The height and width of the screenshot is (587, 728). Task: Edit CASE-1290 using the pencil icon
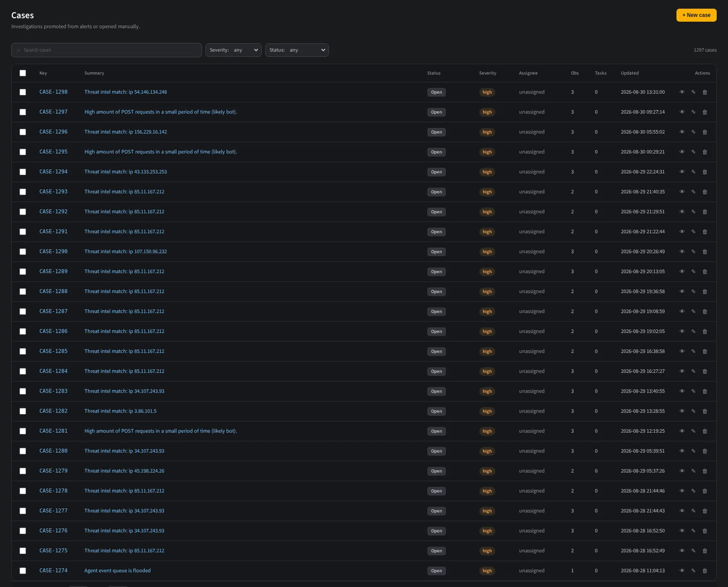[693, 252]
